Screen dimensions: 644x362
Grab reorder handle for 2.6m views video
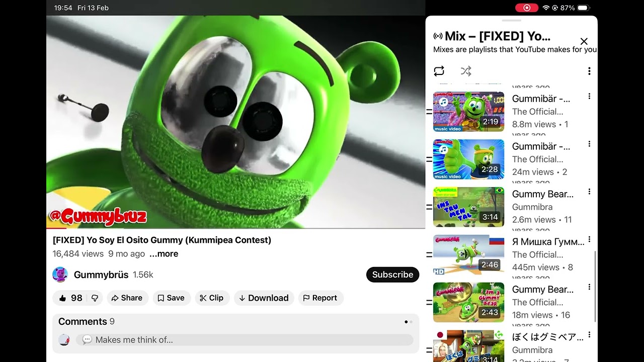[x=429, y=207]
